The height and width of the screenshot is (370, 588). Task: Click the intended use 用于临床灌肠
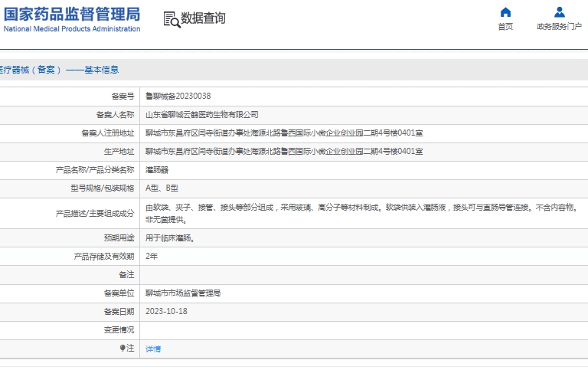coord(170,238)
